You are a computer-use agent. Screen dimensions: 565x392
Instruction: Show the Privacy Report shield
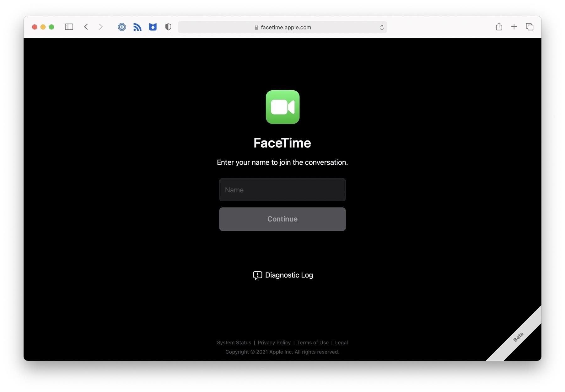click(168, 27)
